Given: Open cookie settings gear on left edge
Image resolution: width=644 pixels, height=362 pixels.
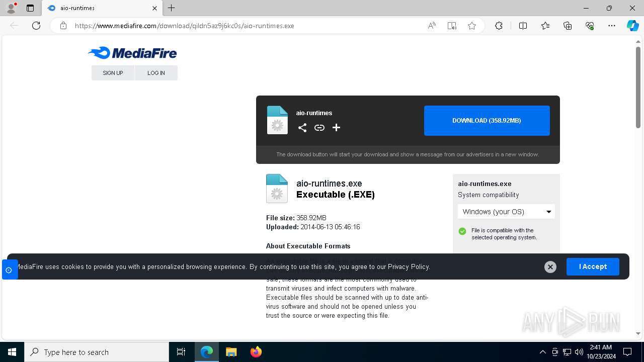Looking at the screenshot, I should [9, 270].
